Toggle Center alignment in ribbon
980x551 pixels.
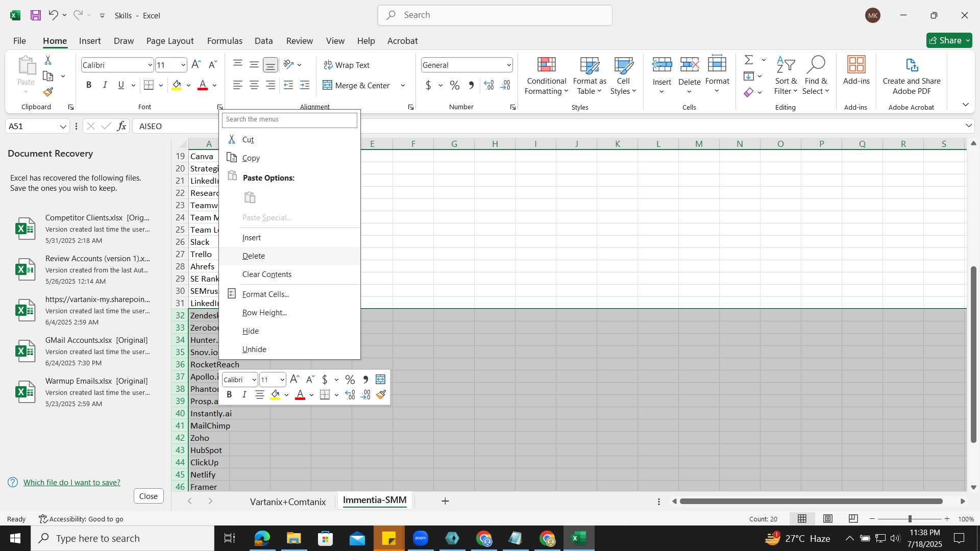click(254, 85)
